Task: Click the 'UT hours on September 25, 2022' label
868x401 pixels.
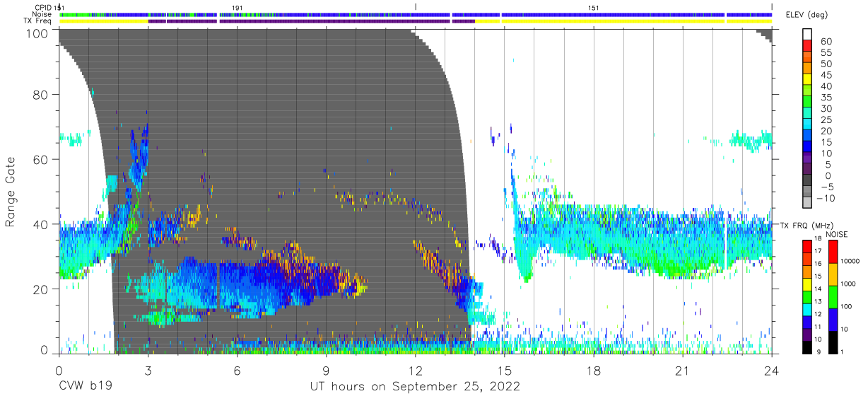Action: pyautogui.click(x=415, y=387)
